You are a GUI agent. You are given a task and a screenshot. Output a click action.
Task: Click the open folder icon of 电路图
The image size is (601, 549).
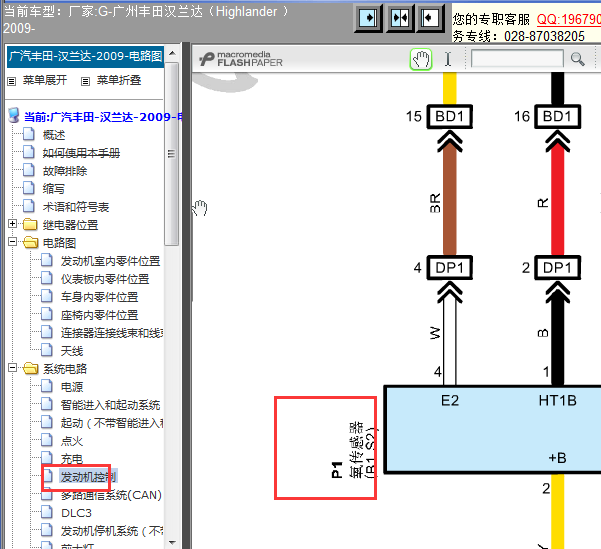pyautogui.click(x=30, y=242)
